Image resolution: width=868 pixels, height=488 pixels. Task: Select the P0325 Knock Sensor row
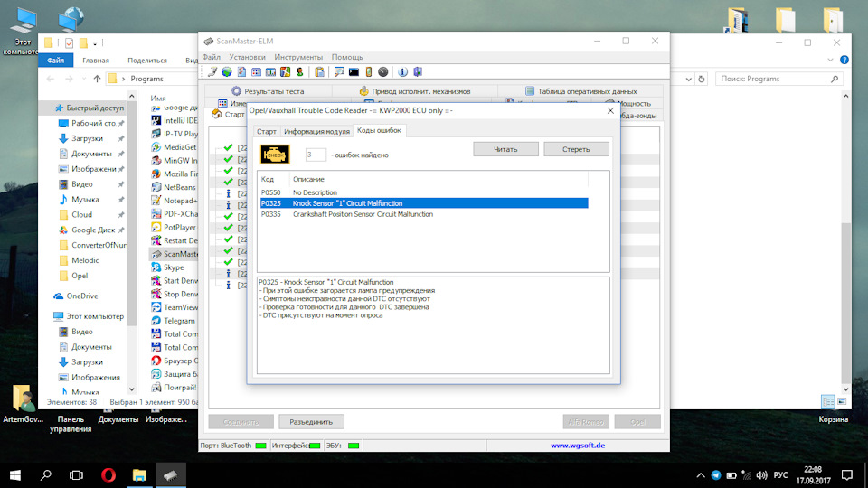(x=424, y=203)
